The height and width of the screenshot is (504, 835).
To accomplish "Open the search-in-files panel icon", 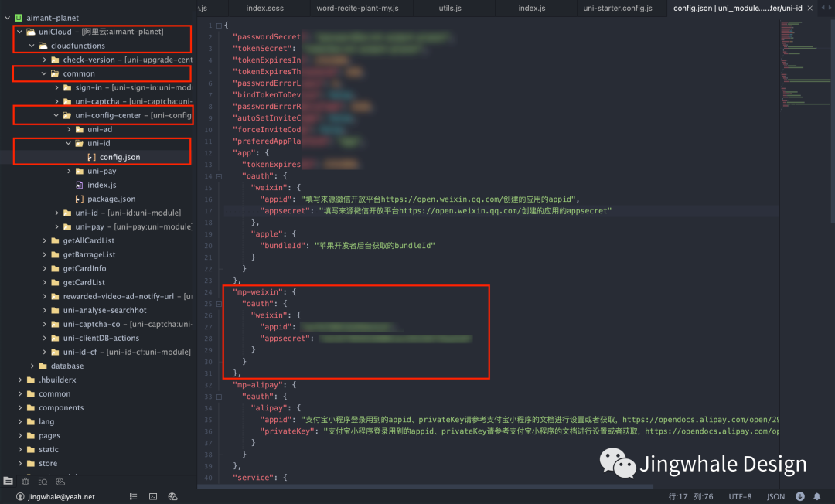I will click(x=43, y=481).
